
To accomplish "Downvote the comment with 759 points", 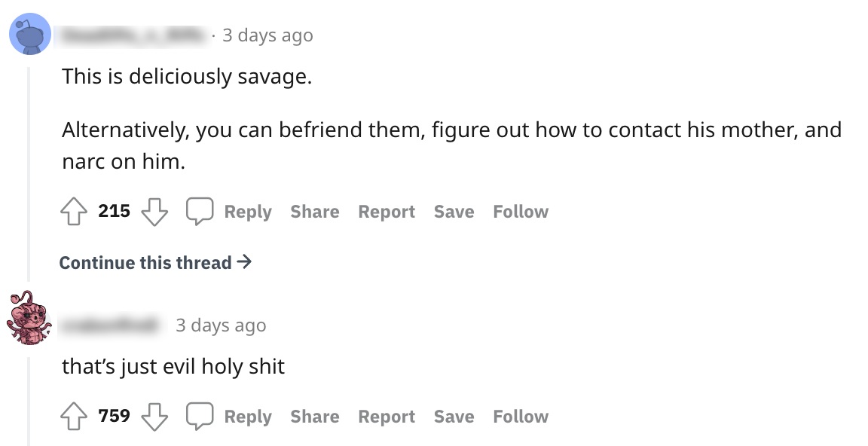I will tap(154, 417).
